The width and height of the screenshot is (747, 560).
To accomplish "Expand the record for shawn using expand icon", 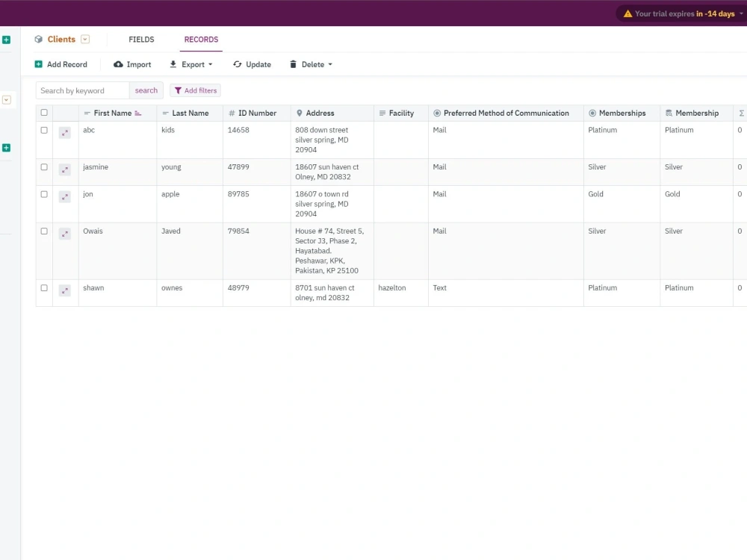I will pyautogui.click(x=65, y=291).
